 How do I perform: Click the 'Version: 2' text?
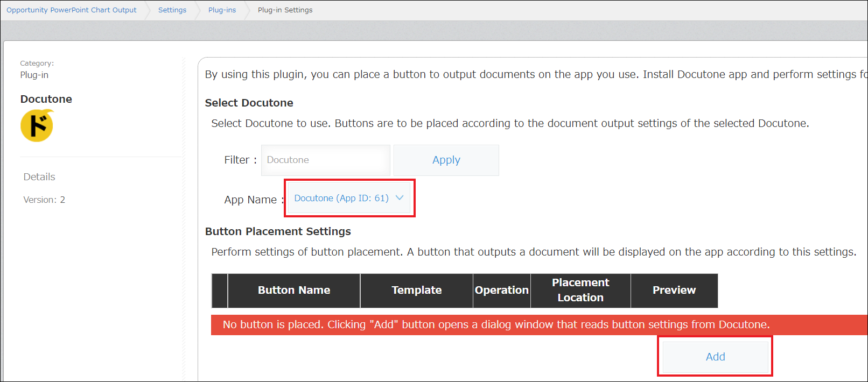point(44,200)
